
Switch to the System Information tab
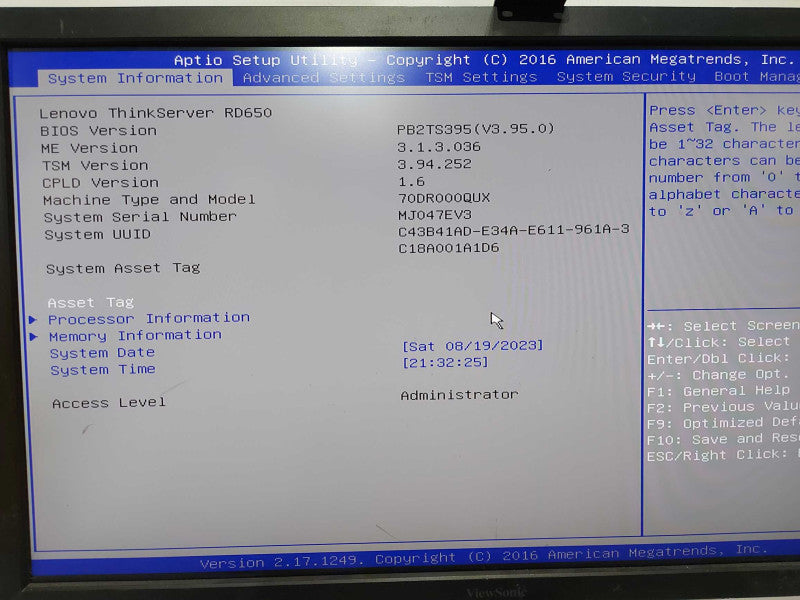[135, 78]
